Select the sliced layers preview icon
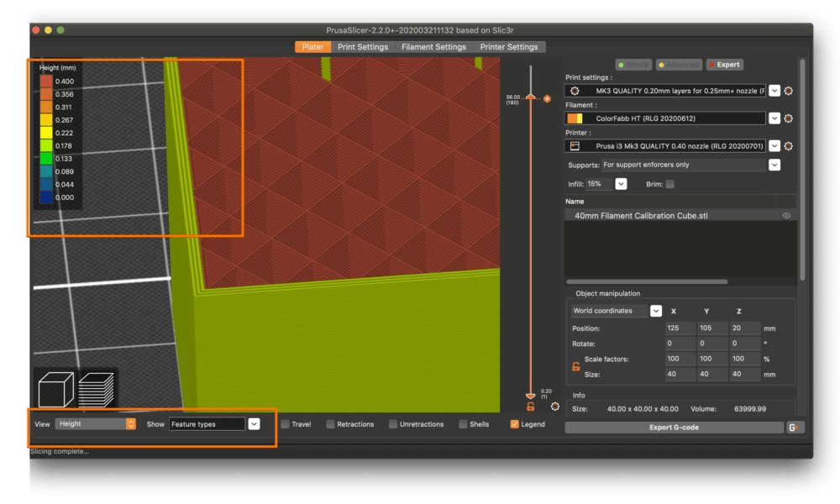 96,390
